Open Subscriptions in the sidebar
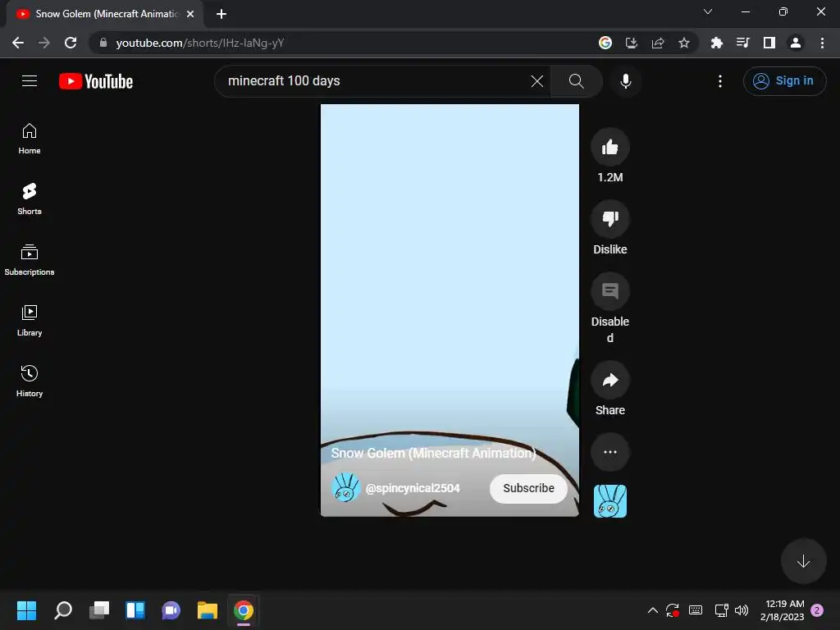The image size is (840, 630). [30, 260]
